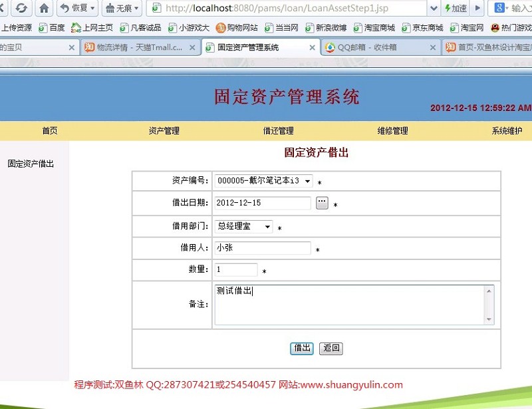Switch to the 首页-双鱼林设计 tab
This screenshot has width=532, height=409.
click(x=489, y=47)
